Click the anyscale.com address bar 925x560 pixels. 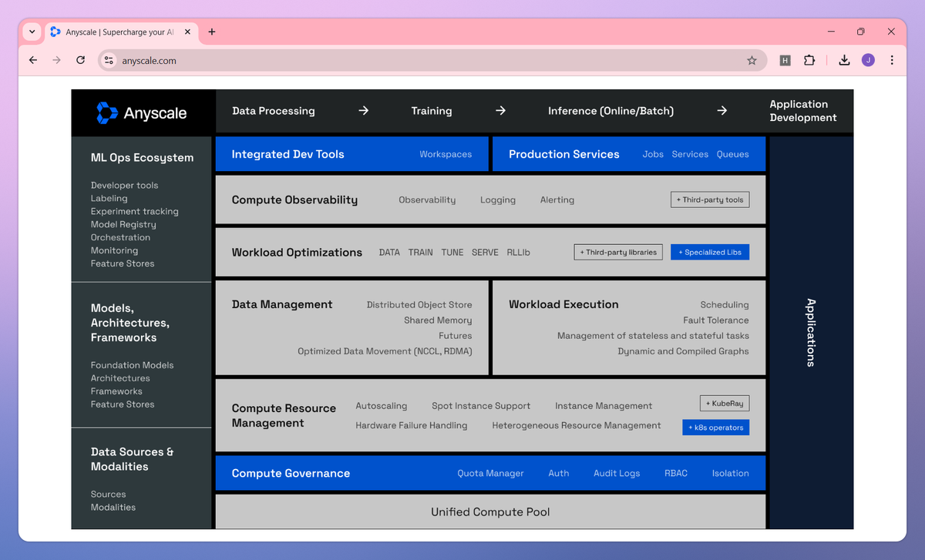tap(432, 60)
